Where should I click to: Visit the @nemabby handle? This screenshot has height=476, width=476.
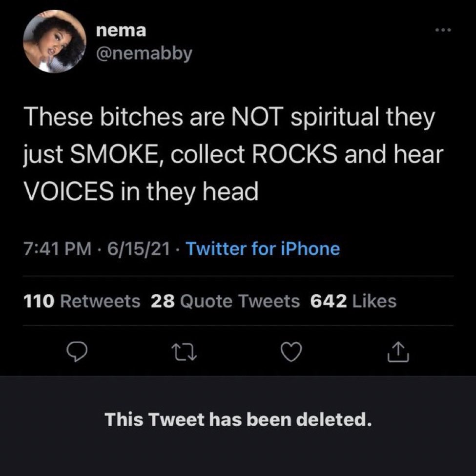144,54
